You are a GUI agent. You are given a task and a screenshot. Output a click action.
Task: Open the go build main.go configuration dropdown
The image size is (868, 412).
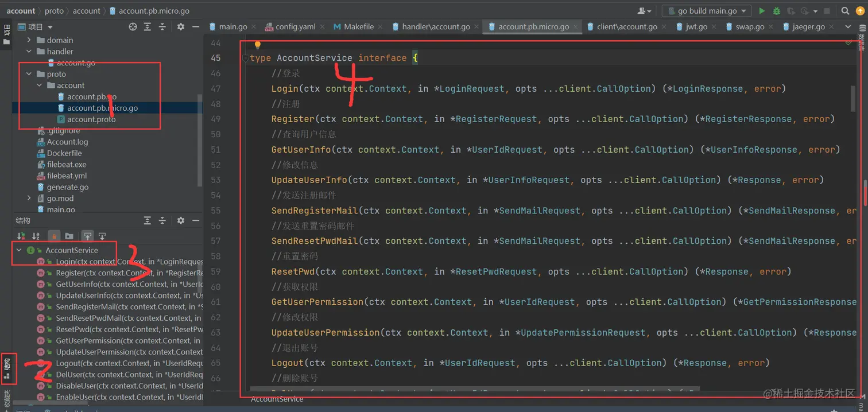pyautogui.click(x=706, y=11)
